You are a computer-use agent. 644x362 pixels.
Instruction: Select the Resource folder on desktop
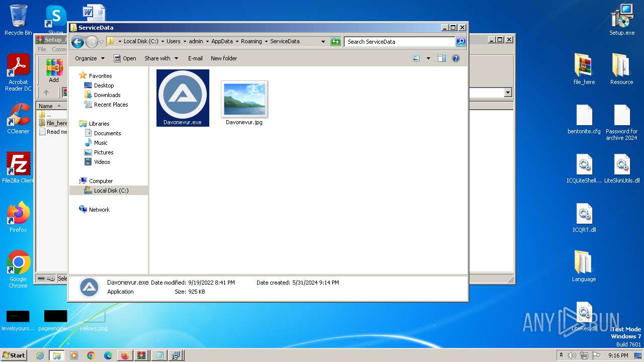622,69
